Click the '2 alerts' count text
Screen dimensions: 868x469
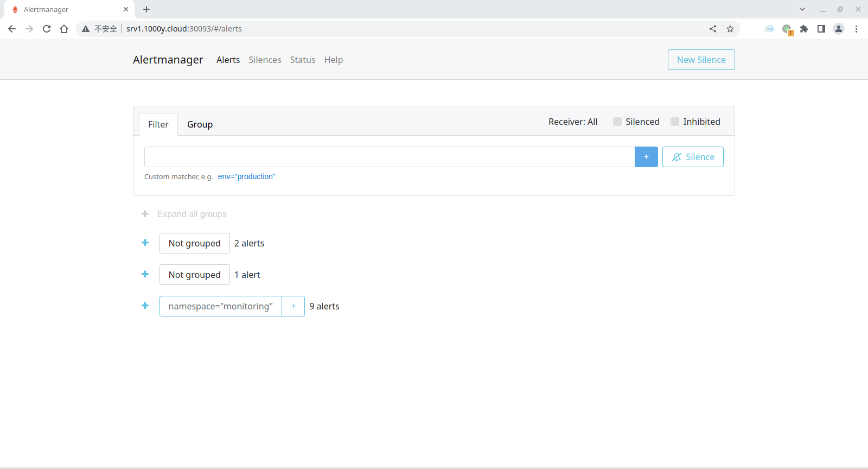(x=250, y=243)
